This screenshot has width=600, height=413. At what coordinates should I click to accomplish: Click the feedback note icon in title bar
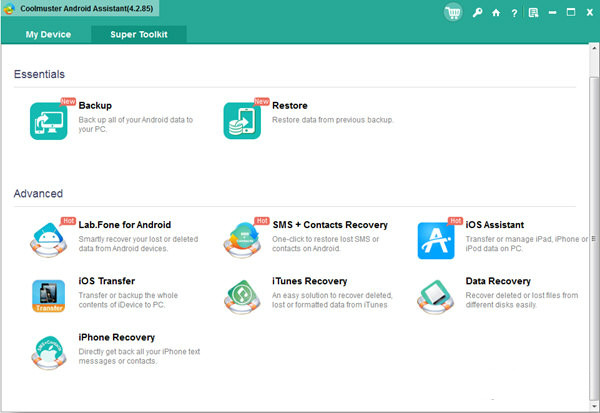[x=533, y=13]
